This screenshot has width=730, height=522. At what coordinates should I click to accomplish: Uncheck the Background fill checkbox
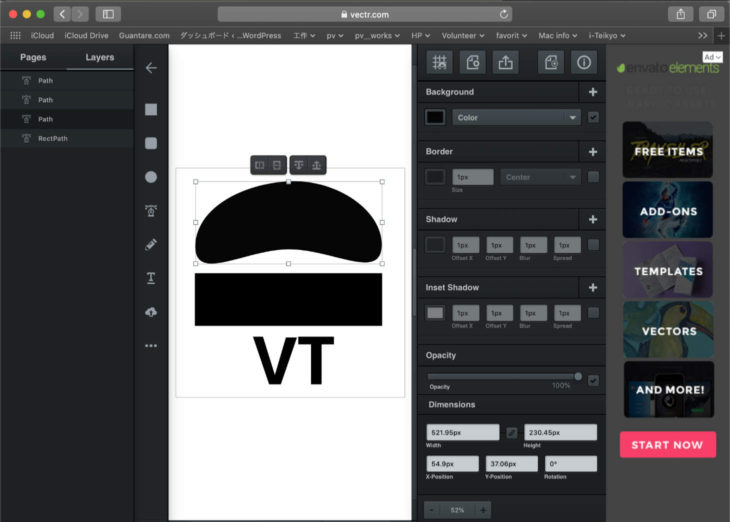tap(594, 117)
